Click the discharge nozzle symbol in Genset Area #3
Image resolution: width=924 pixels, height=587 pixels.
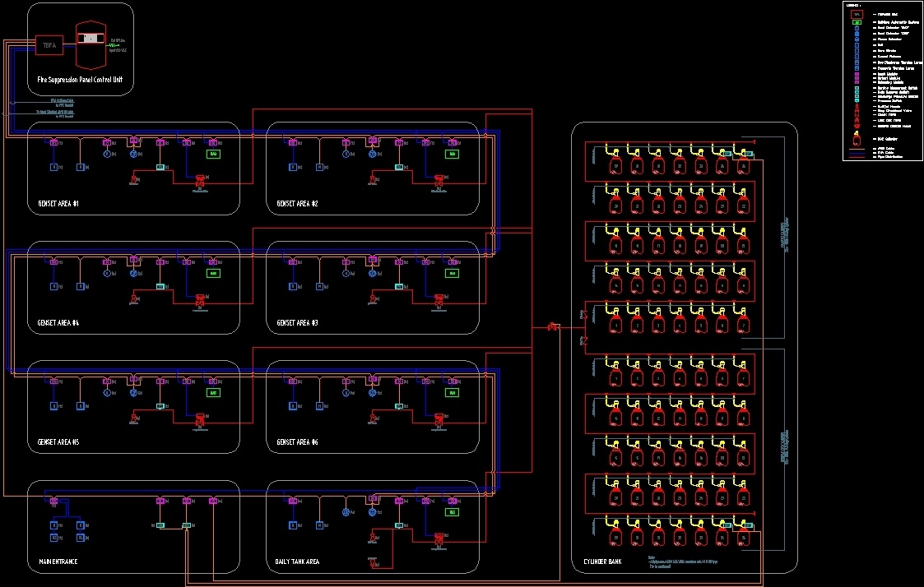(x=373, y=298)
